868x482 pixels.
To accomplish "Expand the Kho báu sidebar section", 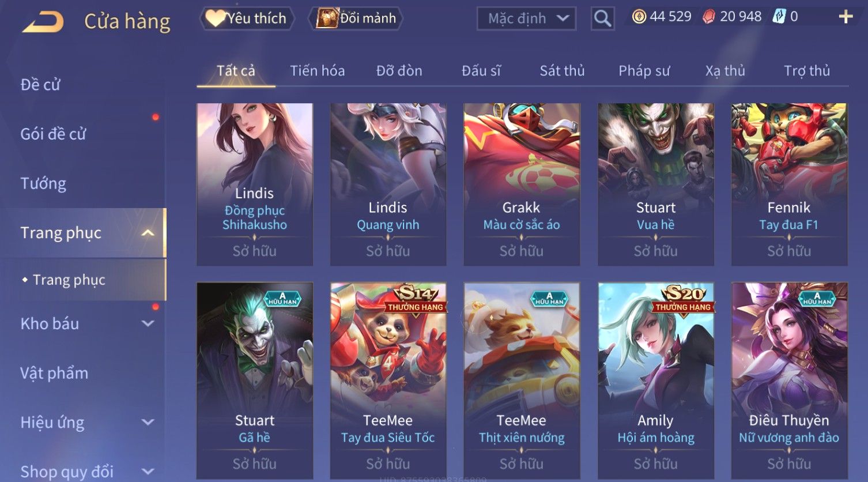I will [148, 324].
